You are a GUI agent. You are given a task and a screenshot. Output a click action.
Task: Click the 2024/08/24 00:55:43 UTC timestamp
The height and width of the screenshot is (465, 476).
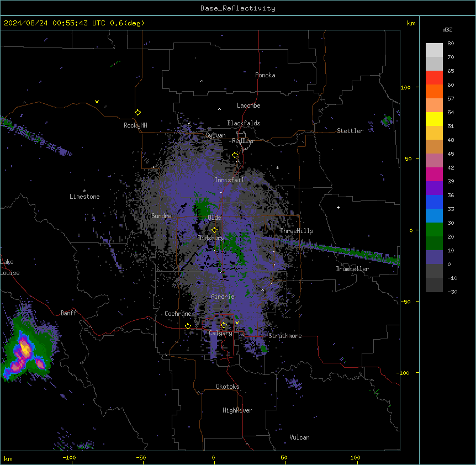coord(54,23)
